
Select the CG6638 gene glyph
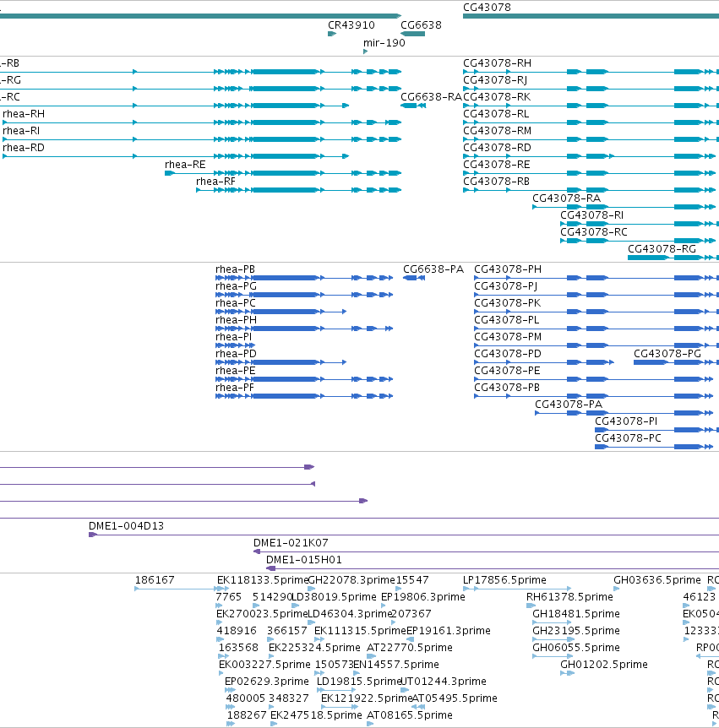tap(412, 34)
